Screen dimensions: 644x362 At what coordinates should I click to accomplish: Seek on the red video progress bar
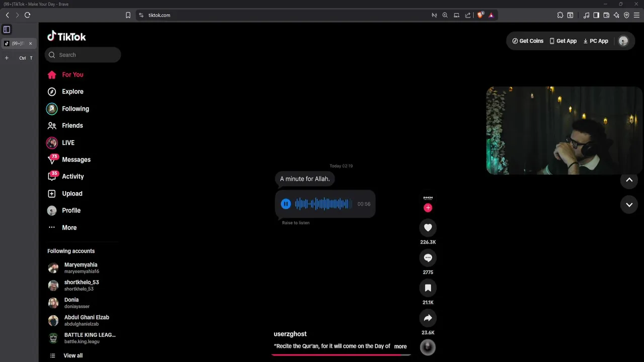341,354
